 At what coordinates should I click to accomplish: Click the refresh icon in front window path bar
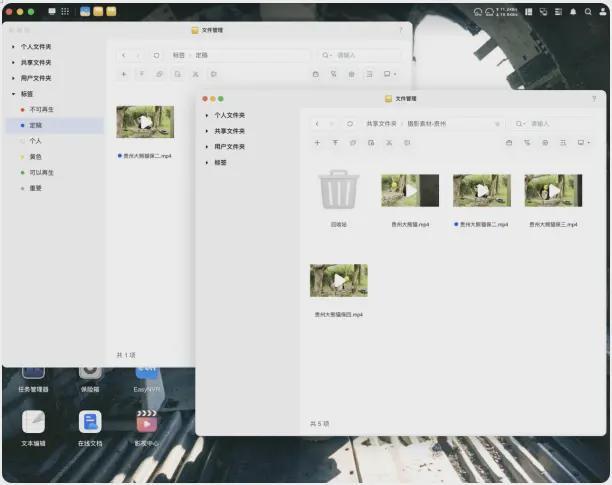[x=350, y=124]
